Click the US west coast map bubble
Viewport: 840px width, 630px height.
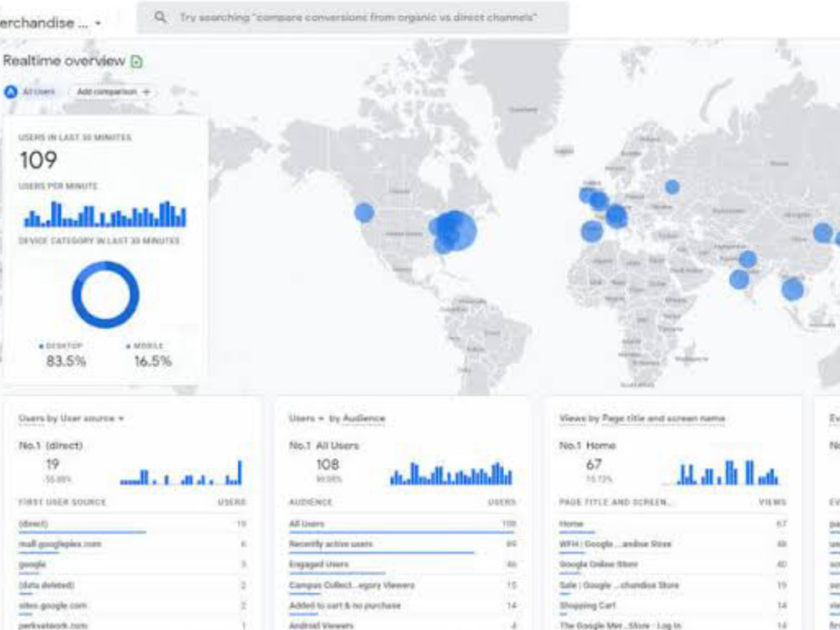tap(365, 213)
